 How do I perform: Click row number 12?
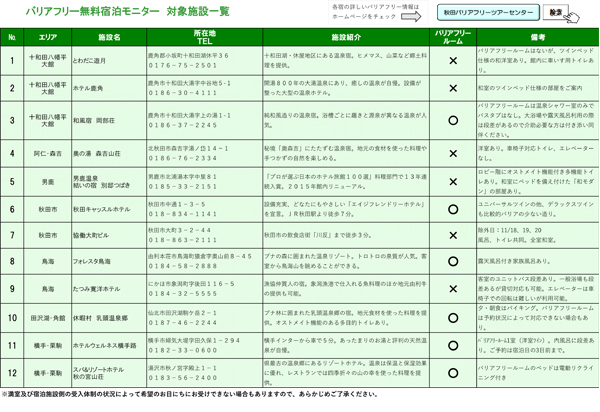coord(12,373)
